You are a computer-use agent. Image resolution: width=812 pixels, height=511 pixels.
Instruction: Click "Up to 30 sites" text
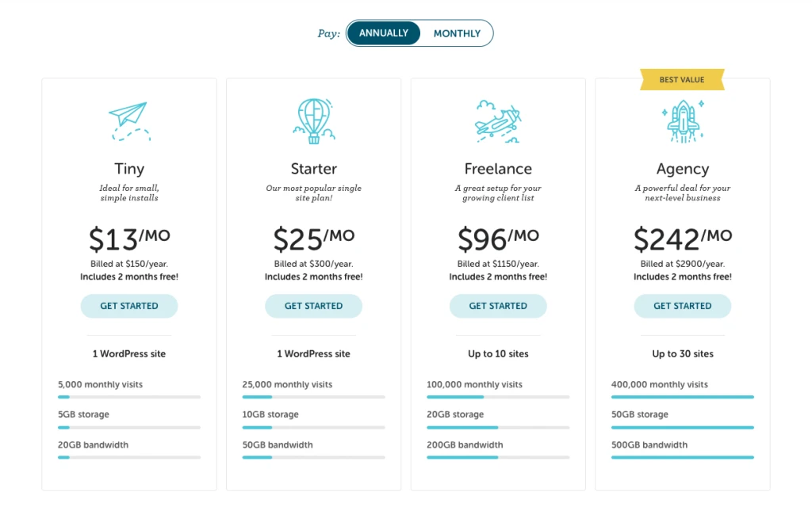682,354
